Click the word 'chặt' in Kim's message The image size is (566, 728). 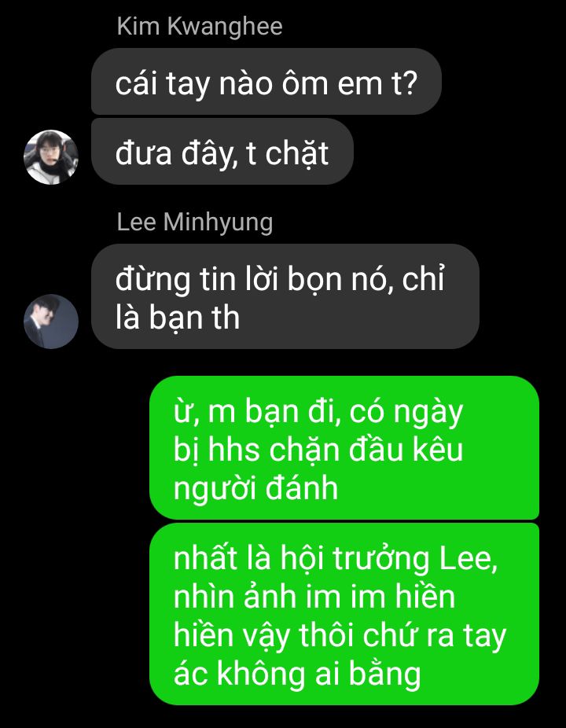tap(297, 153)
